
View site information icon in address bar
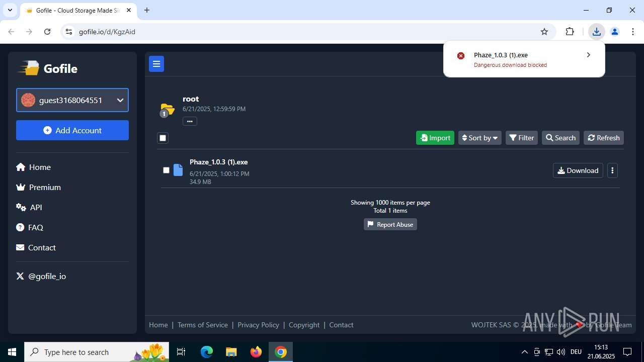(x=69, y=32)
